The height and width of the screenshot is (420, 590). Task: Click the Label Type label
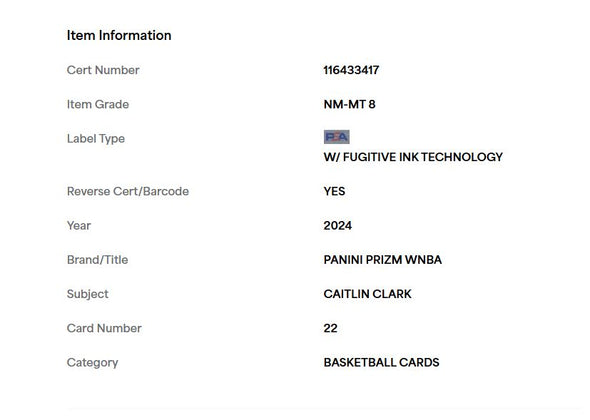(x=96, y=139)
